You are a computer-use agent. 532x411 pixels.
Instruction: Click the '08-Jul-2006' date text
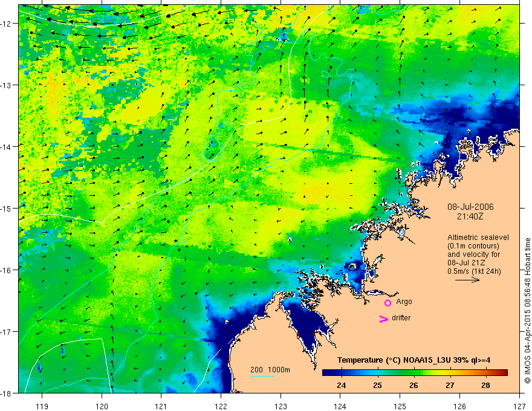click(x=470, y=207)
